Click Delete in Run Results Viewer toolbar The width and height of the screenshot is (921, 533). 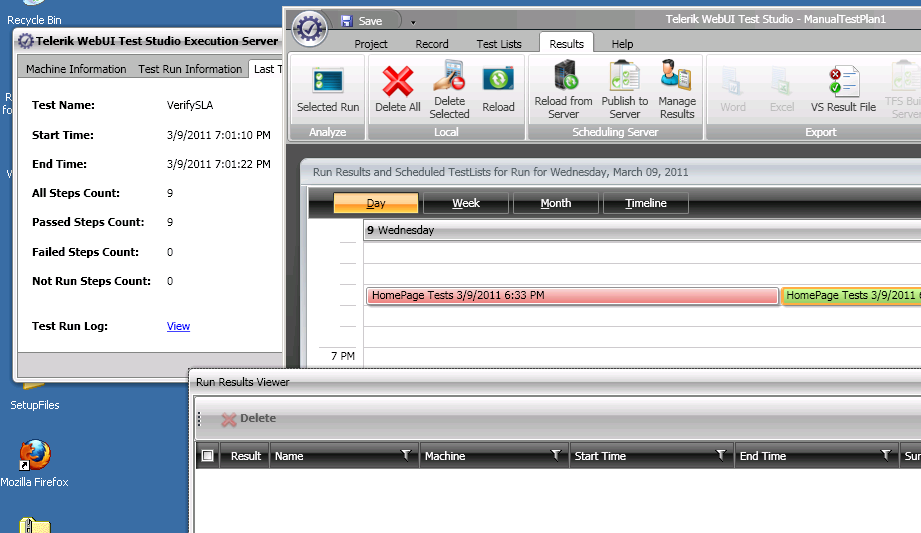coord(248,418)
